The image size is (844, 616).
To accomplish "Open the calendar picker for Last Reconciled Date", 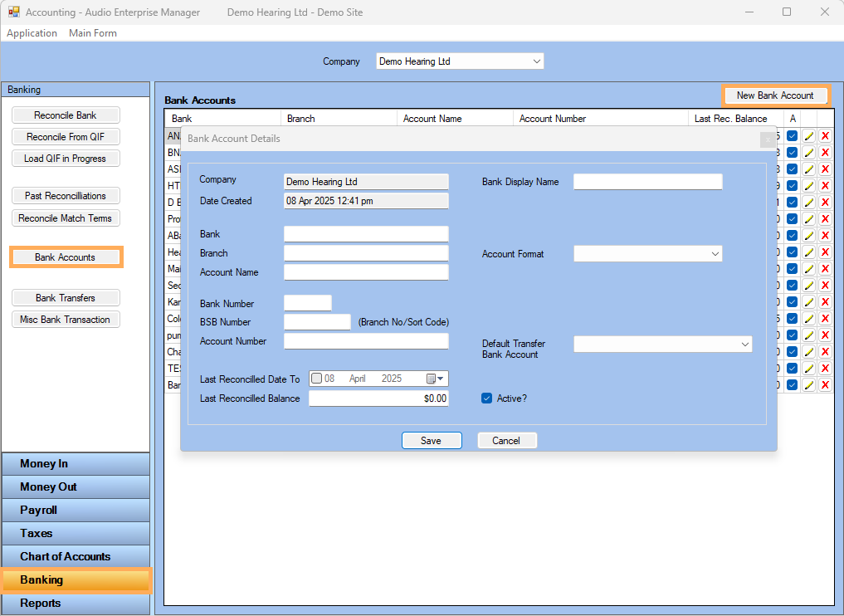I will click(435, 379).
